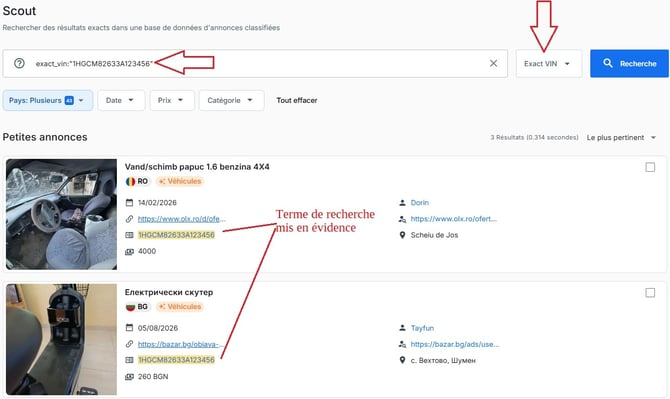Click the price icon beside 4000

click(x=129, y=252)
